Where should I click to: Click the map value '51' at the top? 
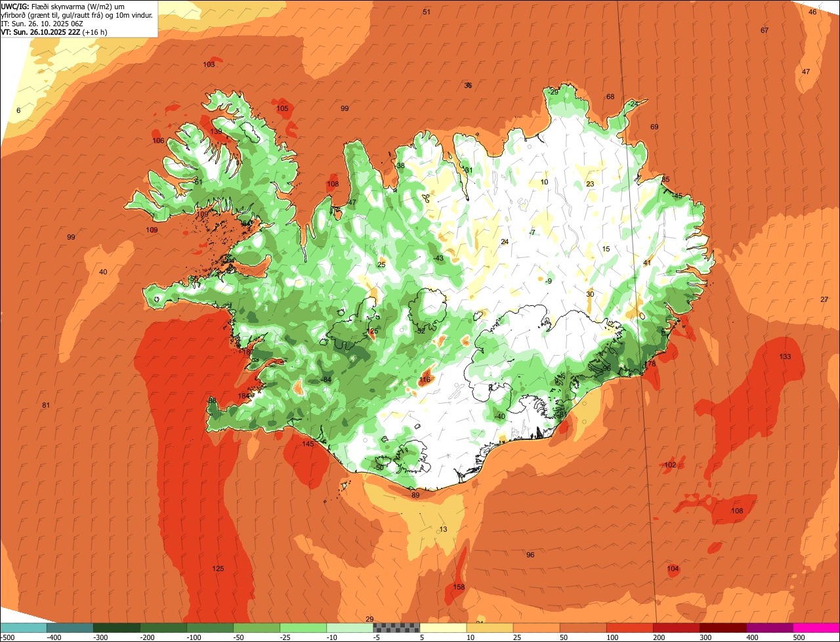click(427, 12)
